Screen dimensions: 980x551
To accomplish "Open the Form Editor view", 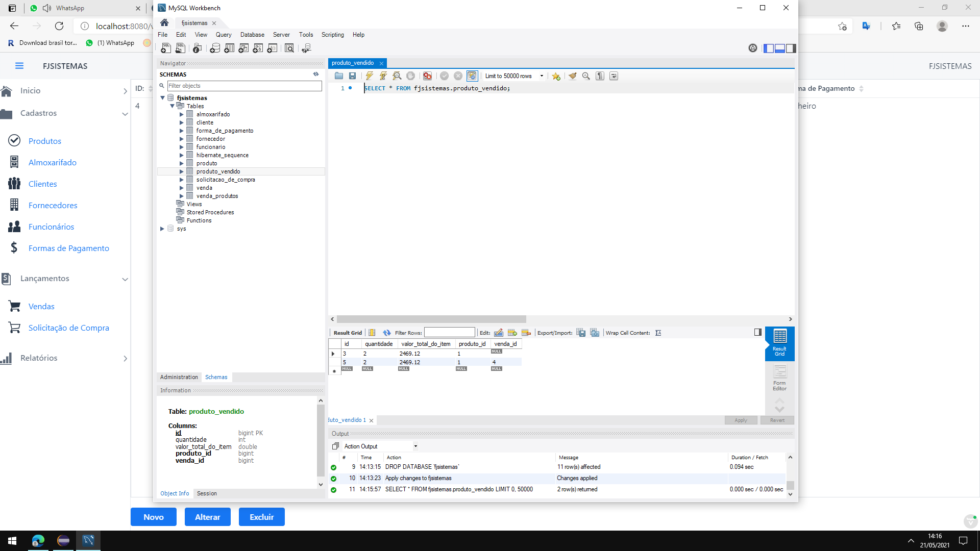I will [779, 378].
